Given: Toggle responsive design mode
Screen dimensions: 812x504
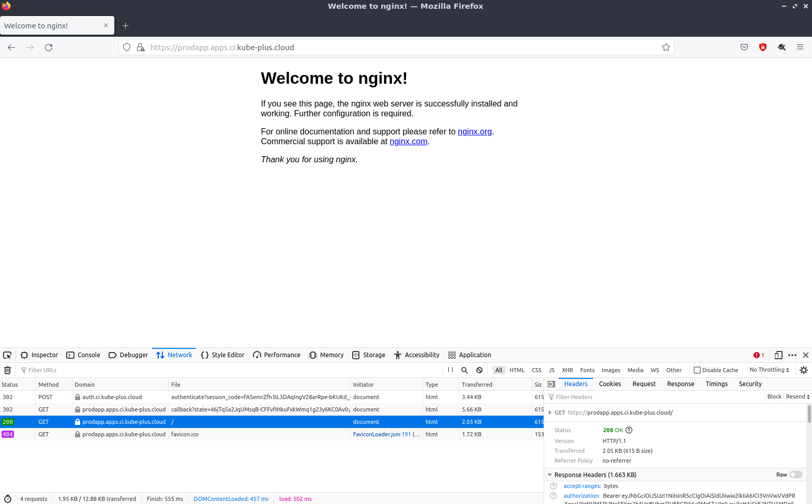Looking at the screenshot, I should 778,355.
